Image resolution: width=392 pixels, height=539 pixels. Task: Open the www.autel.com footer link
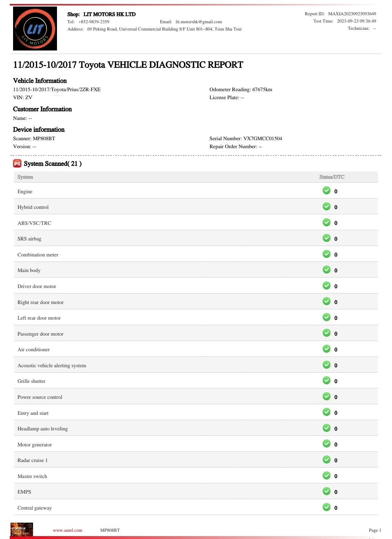click(x=68, y=530)
